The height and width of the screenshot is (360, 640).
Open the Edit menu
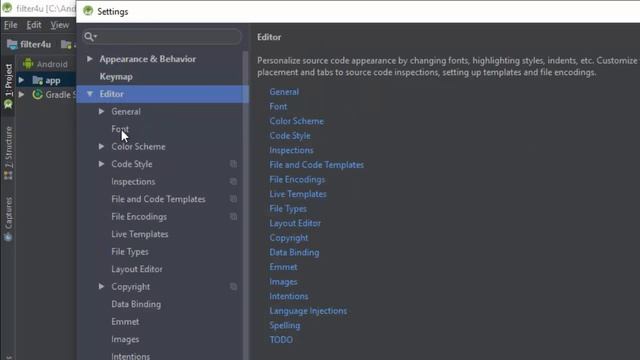click(34, 25)
